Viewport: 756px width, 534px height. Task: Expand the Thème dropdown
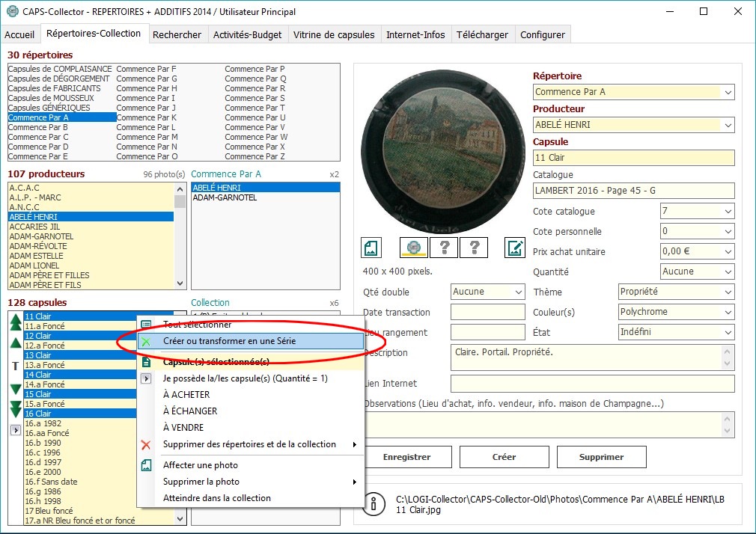[x=728, y=292]
